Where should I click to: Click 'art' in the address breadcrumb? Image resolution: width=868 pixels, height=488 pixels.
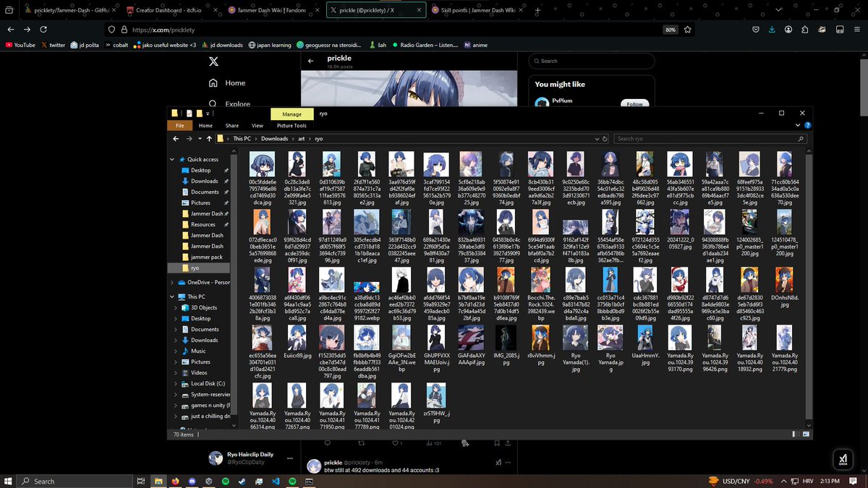302,138
